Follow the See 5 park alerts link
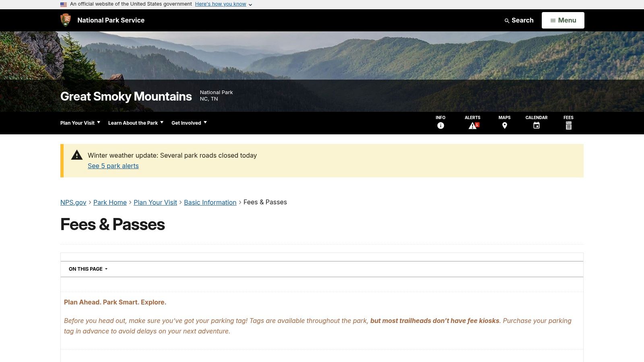The height and width of the screenshot is (362, 644). (x=113, y=166)
